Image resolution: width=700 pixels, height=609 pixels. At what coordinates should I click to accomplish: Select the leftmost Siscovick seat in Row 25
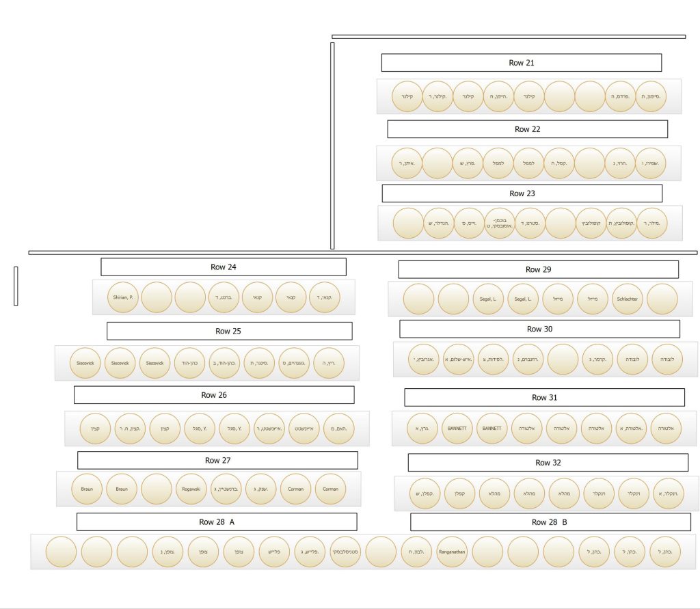pyautogui.click(x=85, y=363)
